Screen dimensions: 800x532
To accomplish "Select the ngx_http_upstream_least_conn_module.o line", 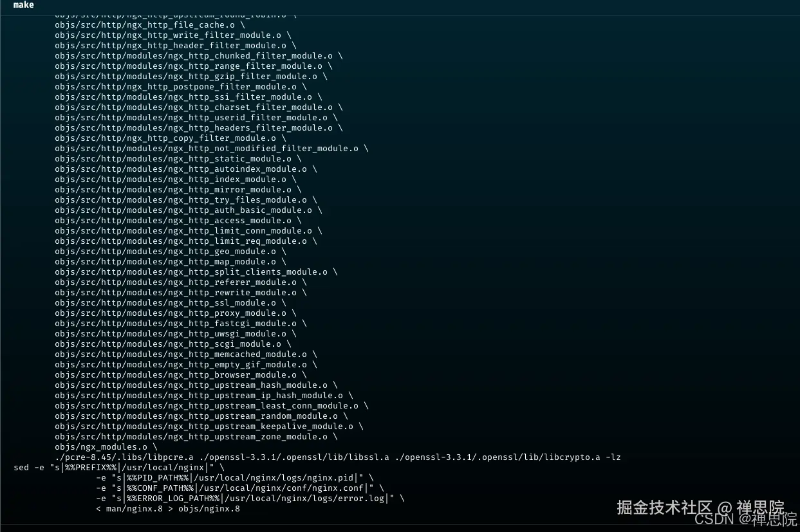I will click(211, 406).
